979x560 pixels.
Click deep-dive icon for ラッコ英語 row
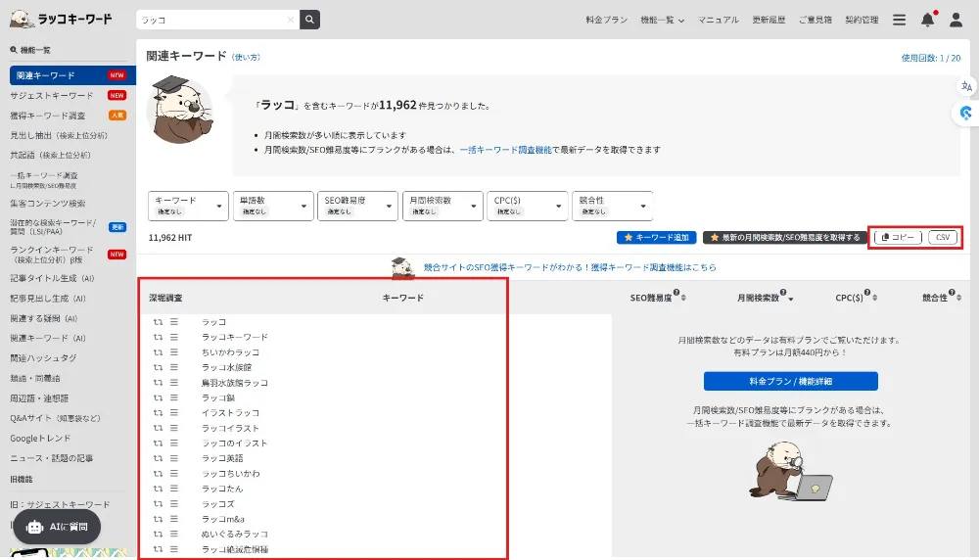tap(158, 458)
